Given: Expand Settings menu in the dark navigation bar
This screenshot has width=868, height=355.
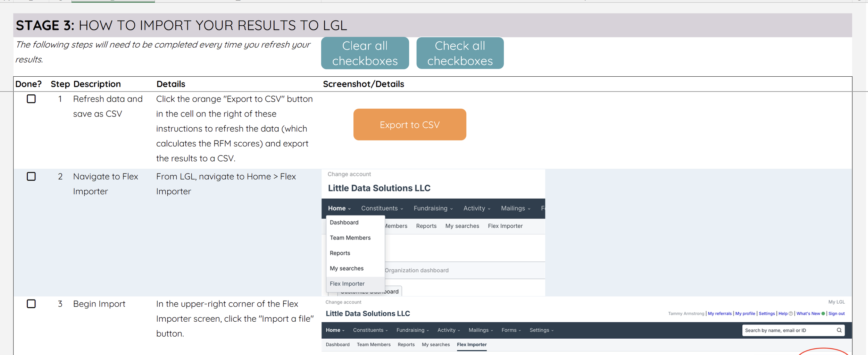Looking at the screenshot, I should click(x=541, y=330).
